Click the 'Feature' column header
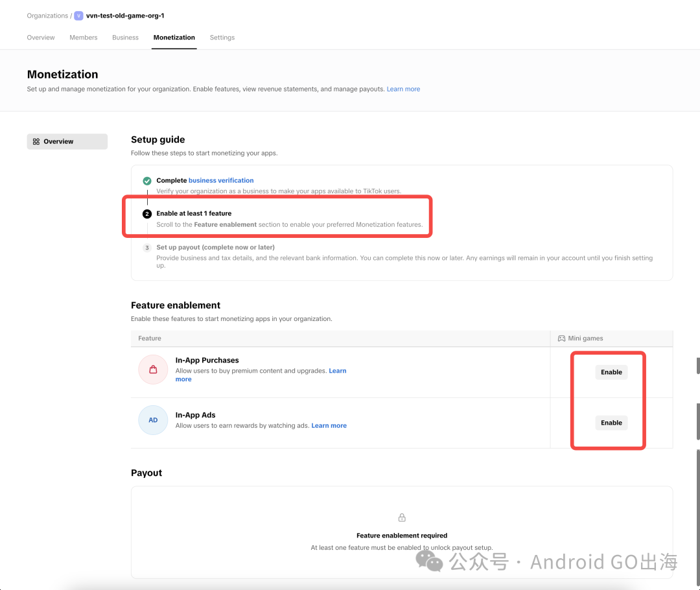The width and height of the screenshot is (700, 590). [150, 338]
